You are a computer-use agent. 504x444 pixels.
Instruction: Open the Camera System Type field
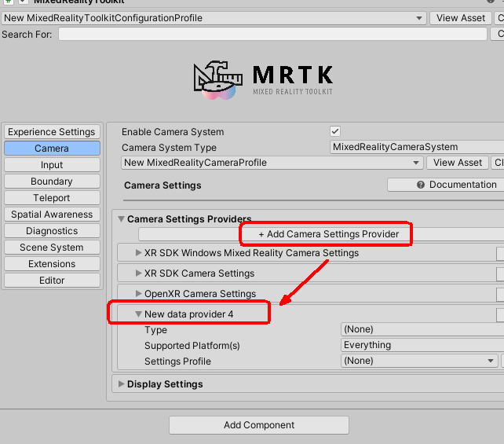[417, 147]
